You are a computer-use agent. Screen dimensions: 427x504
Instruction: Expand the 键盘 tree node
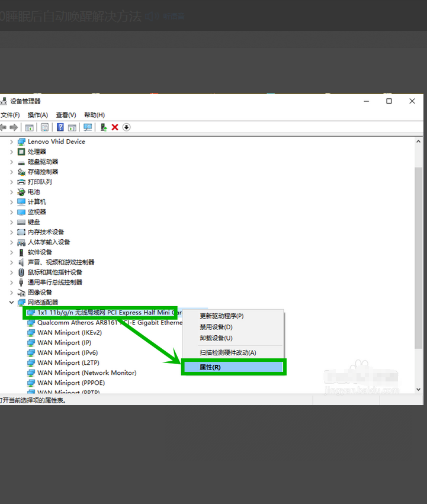tap(11, 222)
